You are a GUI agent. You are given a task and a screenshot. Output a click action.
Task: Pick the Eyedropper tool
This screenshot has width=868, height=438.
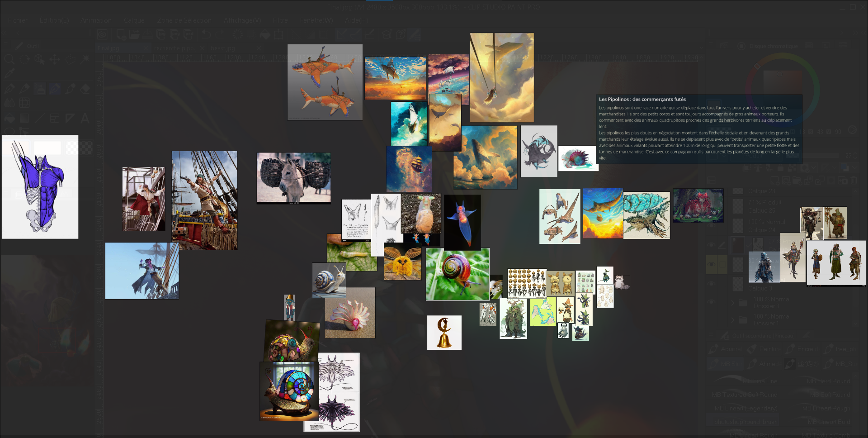[9, 73]
